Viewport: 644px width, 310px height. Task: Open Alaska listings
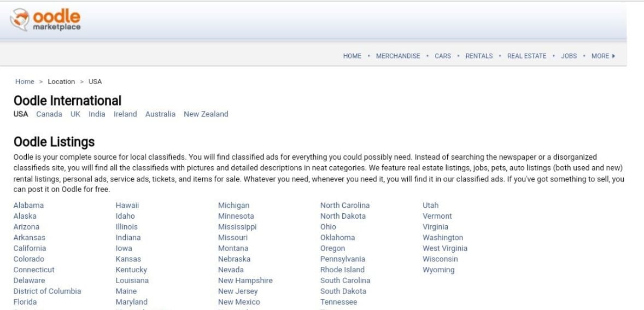(25, 216)
